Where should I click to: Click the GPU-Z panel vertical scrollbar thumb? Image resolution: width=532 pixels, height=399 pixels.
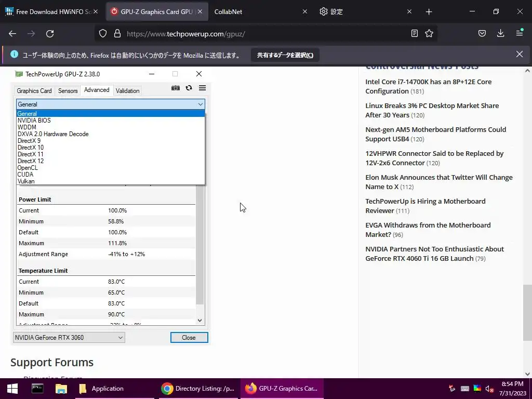click(200, 244)
